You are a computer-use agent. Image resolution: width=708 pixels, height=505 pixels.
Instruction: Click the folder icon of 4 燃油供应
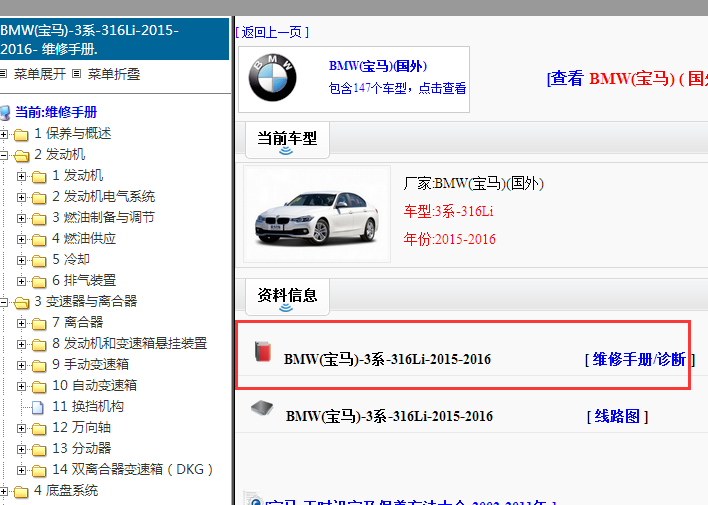click(39, 240)
